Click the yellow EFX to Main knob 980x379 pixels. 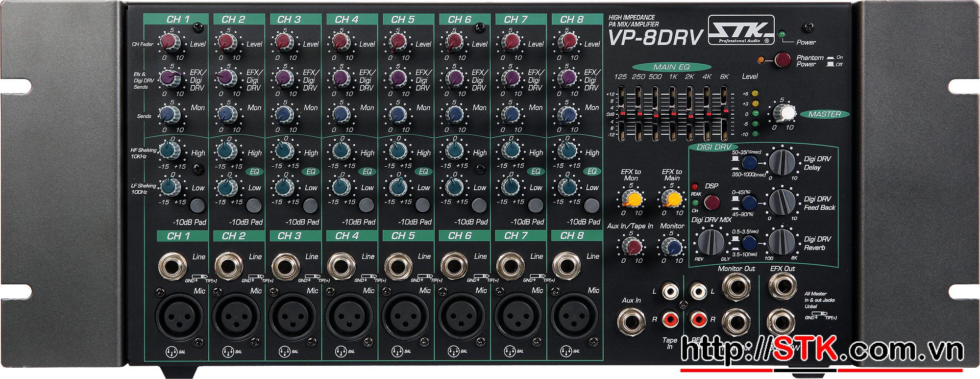click(x=672, y=199)
